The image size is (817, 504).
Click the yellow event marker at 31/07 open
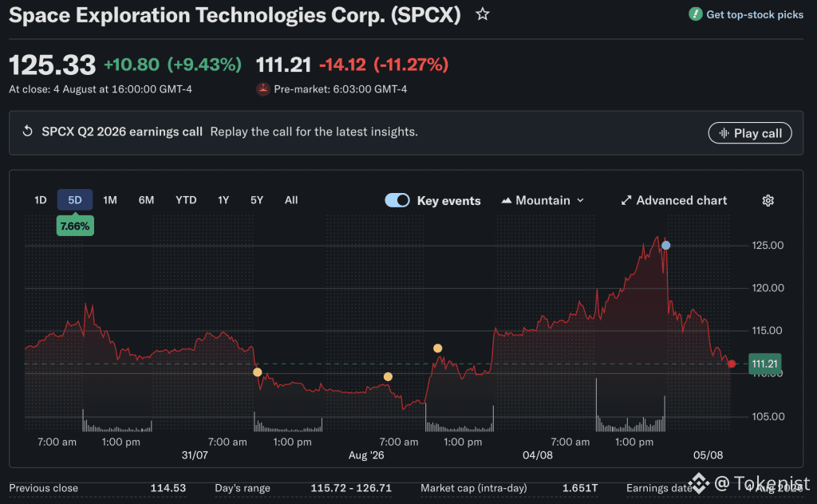(x=258, y=372)
